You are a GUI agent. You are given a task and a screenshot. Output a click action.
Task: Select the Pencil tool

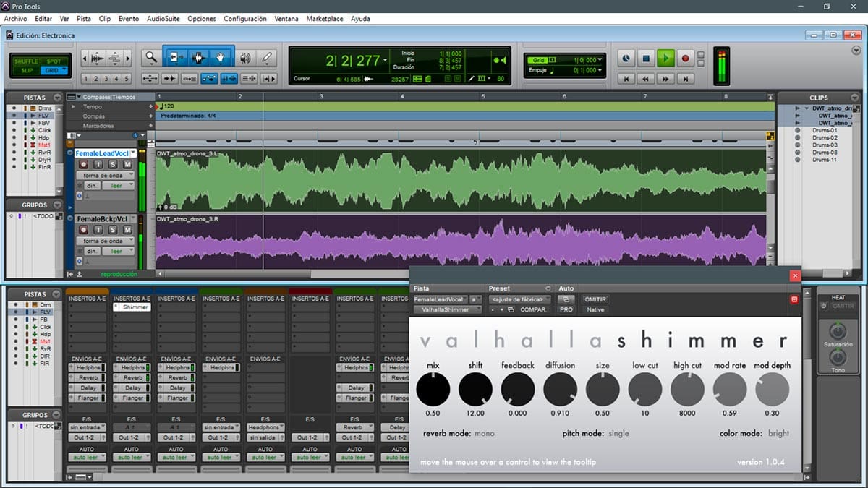coord(267,58)
